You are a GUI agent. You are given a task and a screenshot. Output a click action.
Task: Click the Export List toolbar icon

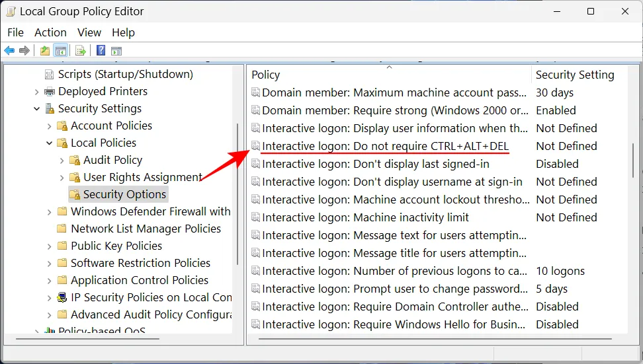[x=81, y=51]
